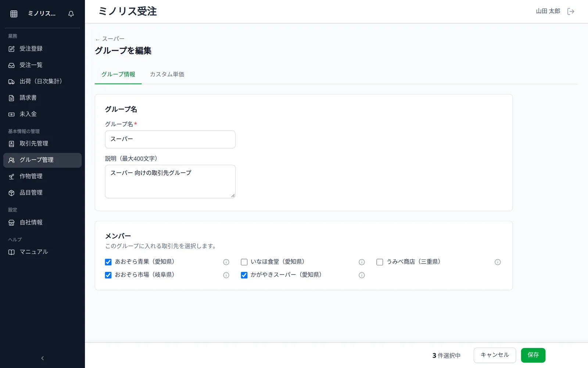Viewport: 588px width, 368px height.
Task: Show info for うみべ商店（三重県）
Action: [x=498, y=262]
